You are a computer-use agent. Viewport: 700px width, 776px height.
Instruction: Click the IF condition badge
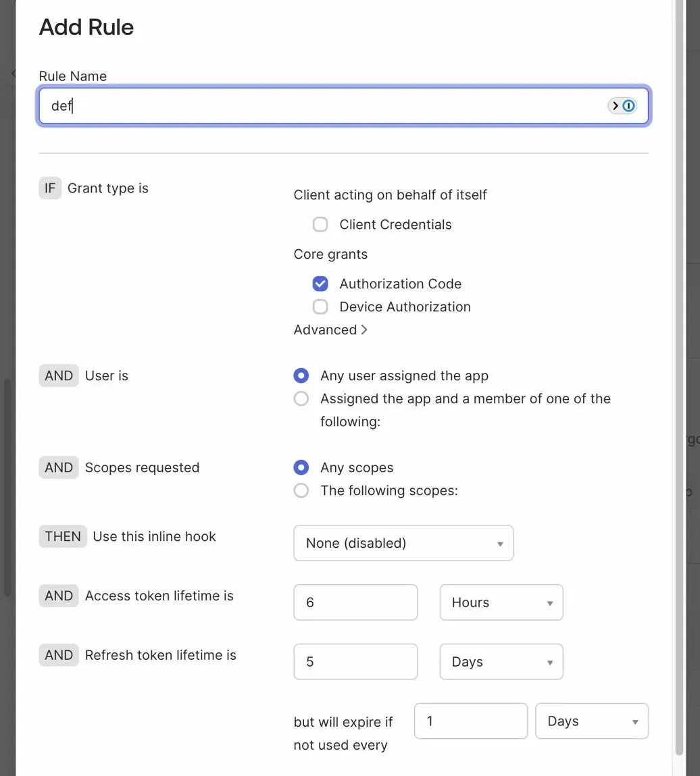coord(50,188)
